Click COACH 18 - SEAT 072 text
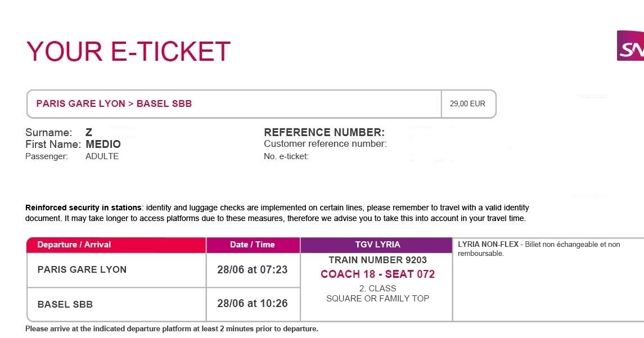The height and width of the screenshot is (338, 644). click(377, 274)
